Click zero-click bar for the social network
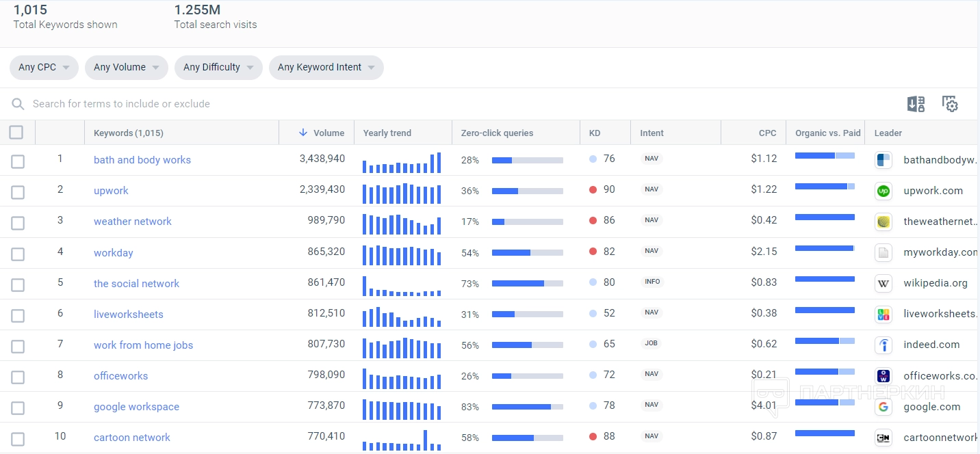 (x=527, y=283)
